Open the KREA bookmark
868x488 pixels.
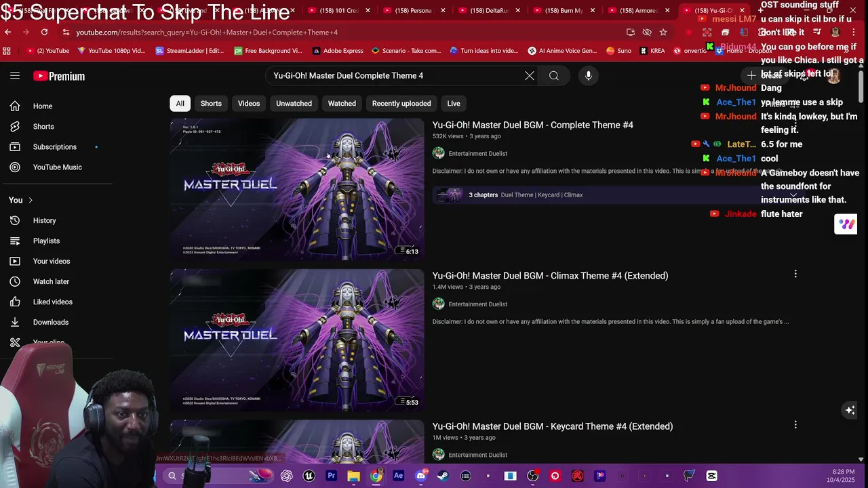pos(651,51)
